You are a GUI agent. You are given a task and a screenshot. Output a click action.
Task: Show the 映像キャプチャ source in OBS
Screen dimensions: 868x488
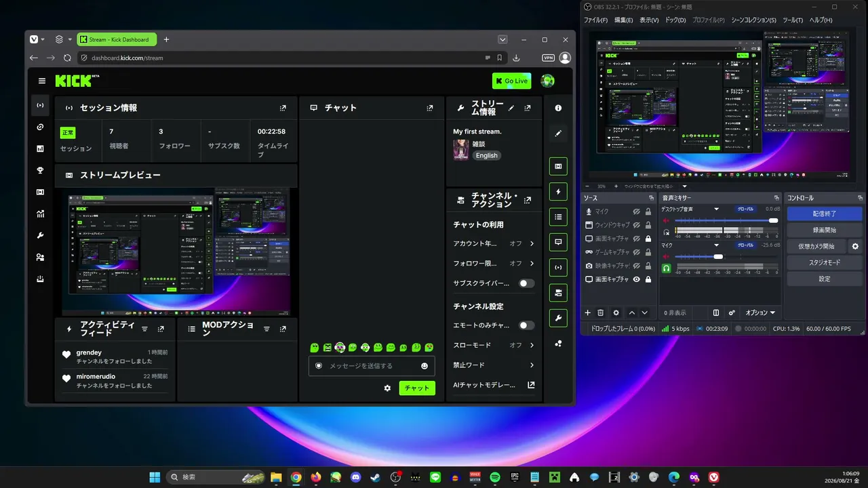[x=637, y=266]
